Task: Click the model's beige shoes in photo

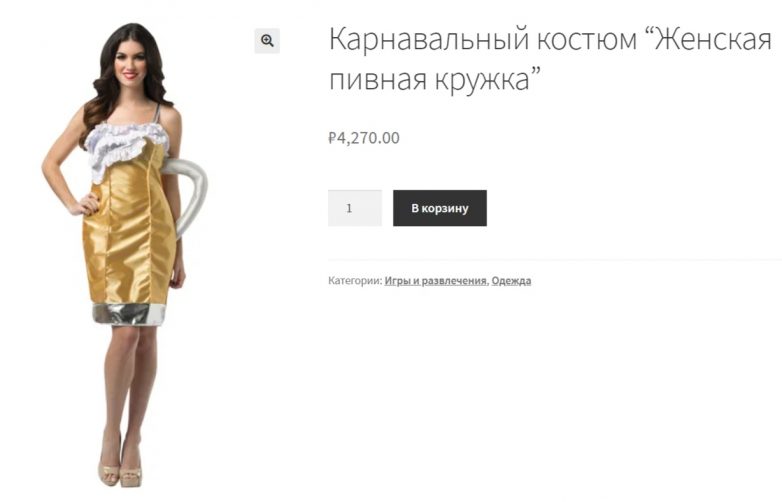Action: [x=121, y=475]
